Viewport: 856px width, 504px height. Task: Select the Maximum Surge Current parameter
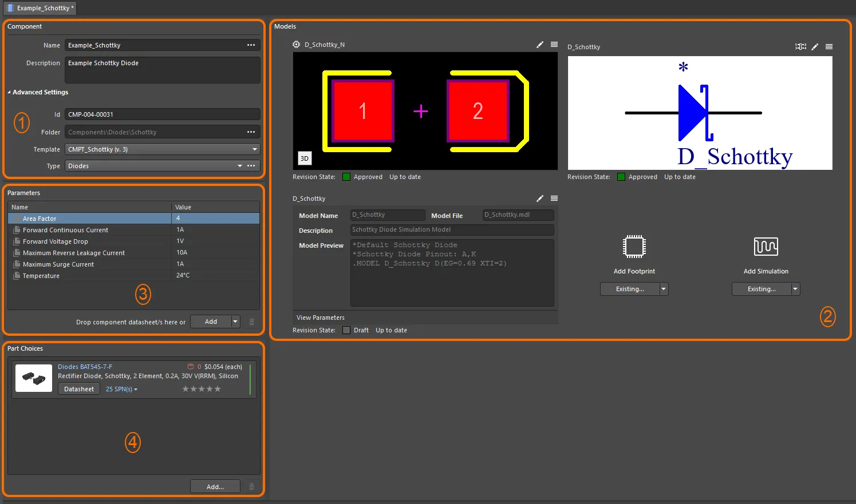pyautogui.click(x=133, y=264)
